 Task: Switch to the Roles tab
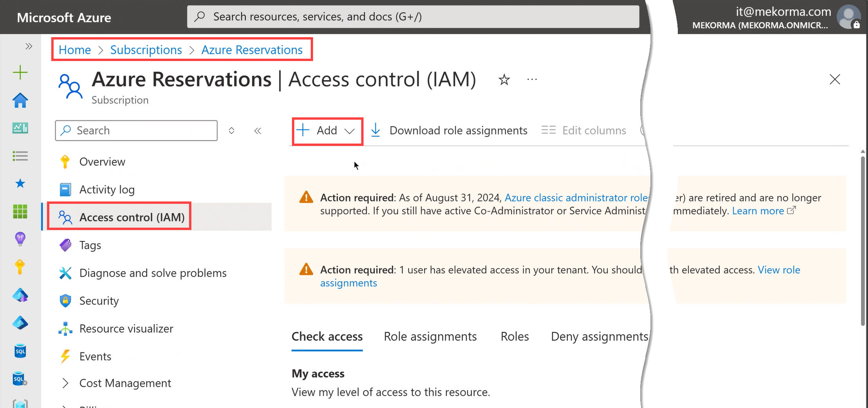(515, 336)
